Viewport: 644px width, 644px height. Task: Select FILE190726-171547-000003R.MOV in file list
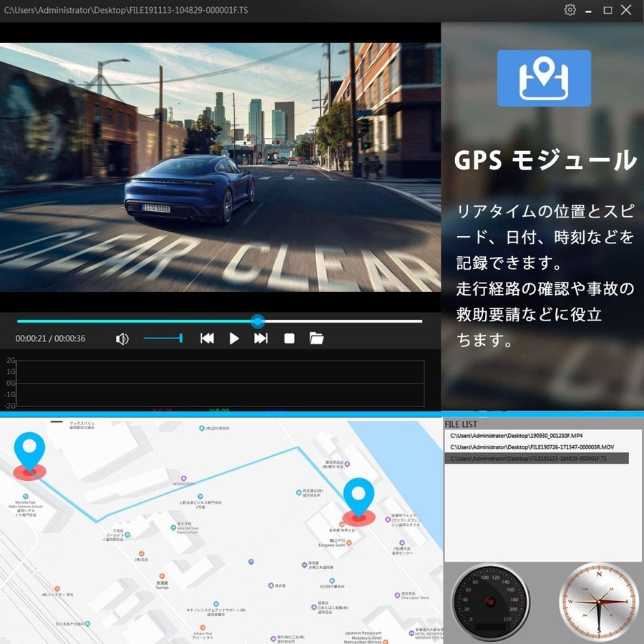tap(532, 447)
